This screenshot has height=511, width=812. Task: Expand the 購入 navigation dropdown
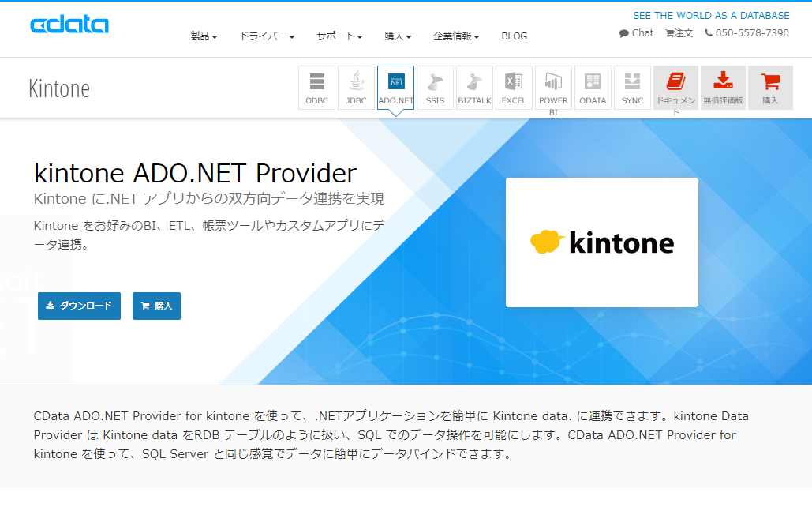[398, 36]
